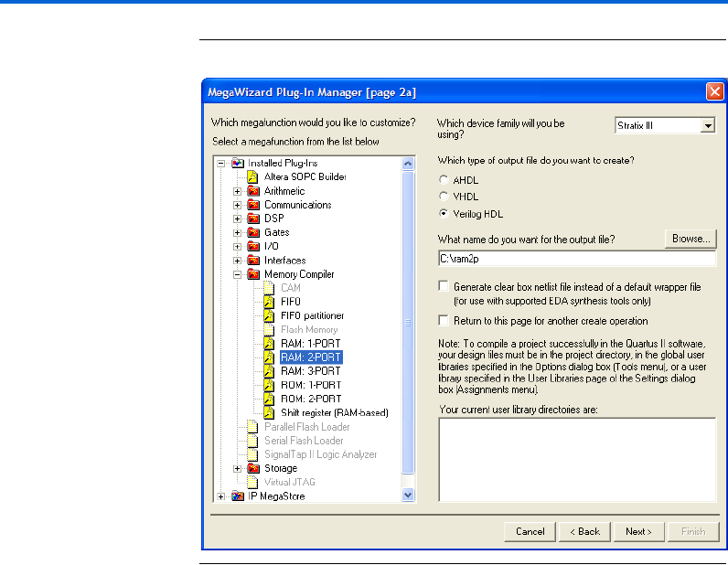This screenshot has width=728, height=565.
Task: Click the megafunction list scrollbar thumb
Action: [x=408, y=323]
